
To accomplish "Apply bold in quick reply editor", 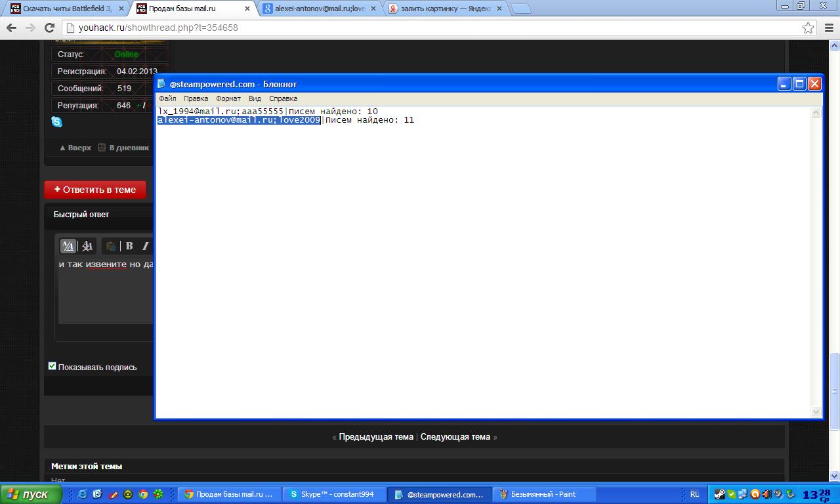I will (x=129, y=246).
